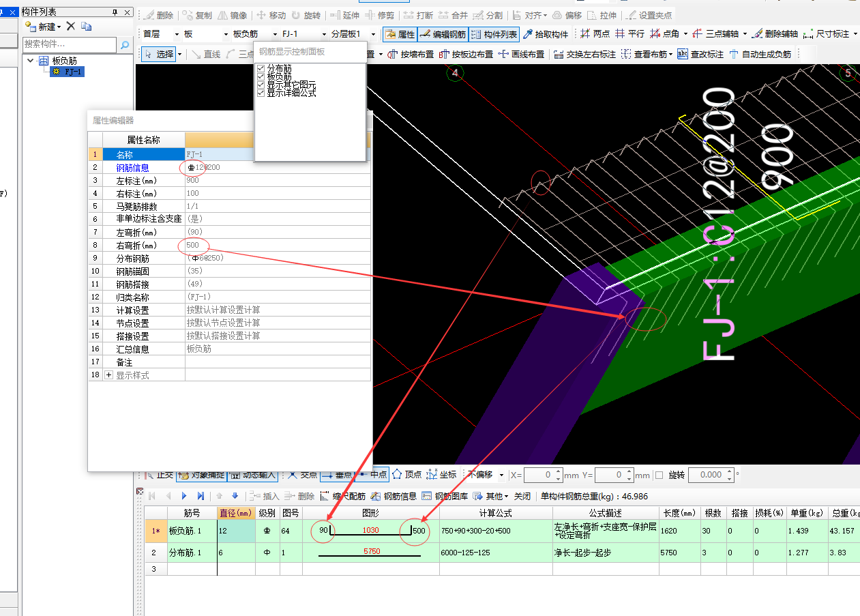The width and height of the screenshot is (860, 616).
Task: Open 查改标注 edit annotation tool
Action: pos(700,54)
